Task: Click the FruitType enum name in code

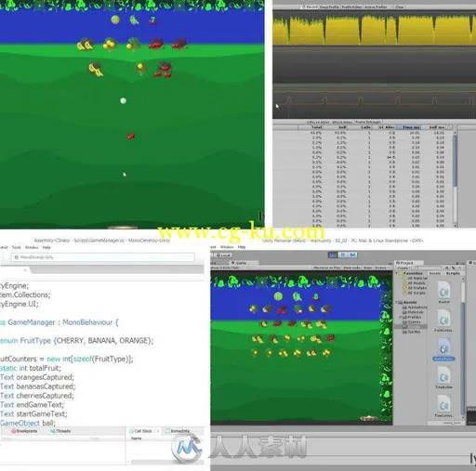Action: [35, 340]
